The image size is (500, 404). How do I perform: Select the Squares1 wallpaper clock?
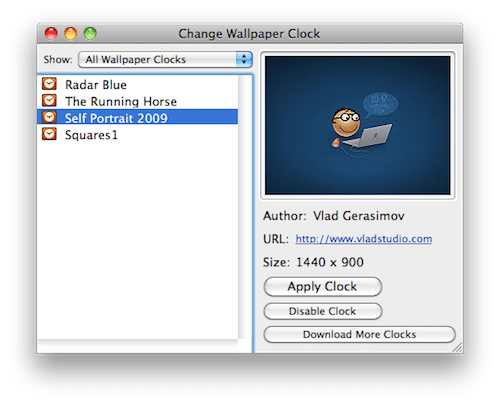[x=137, y=134]
